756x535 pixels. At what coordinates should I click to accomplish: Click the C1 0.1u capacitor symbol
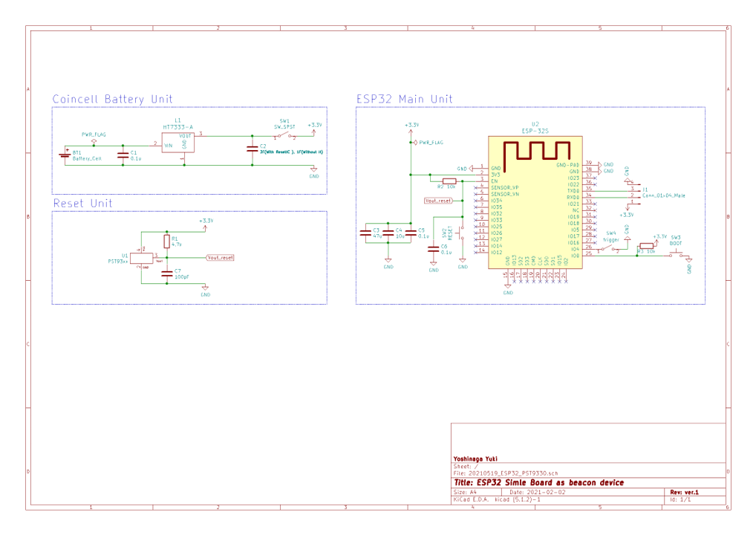click(x=123, y=155)
